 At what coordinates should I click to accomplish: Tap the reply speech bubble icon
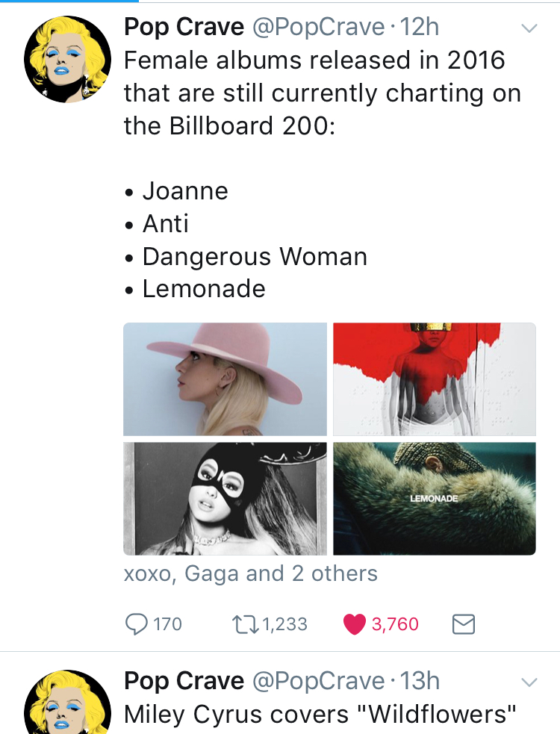pyautogui.click(x=135, y=623)
